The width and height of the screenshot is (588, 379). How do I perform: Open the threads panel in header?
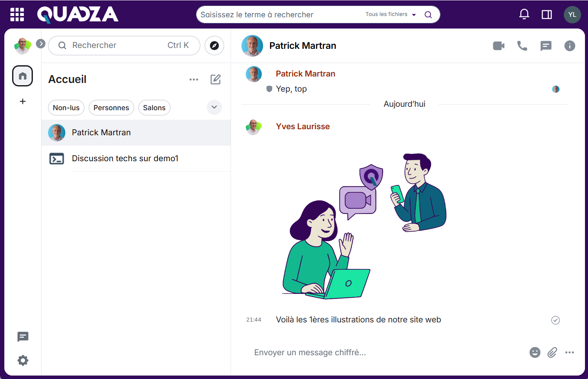coord(546,46)
